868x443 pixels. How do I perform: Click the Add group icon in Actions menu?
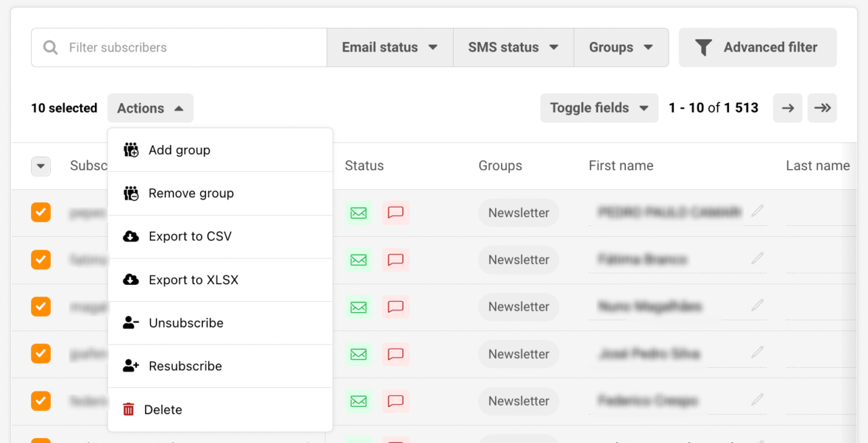click(x=131, y=150)
